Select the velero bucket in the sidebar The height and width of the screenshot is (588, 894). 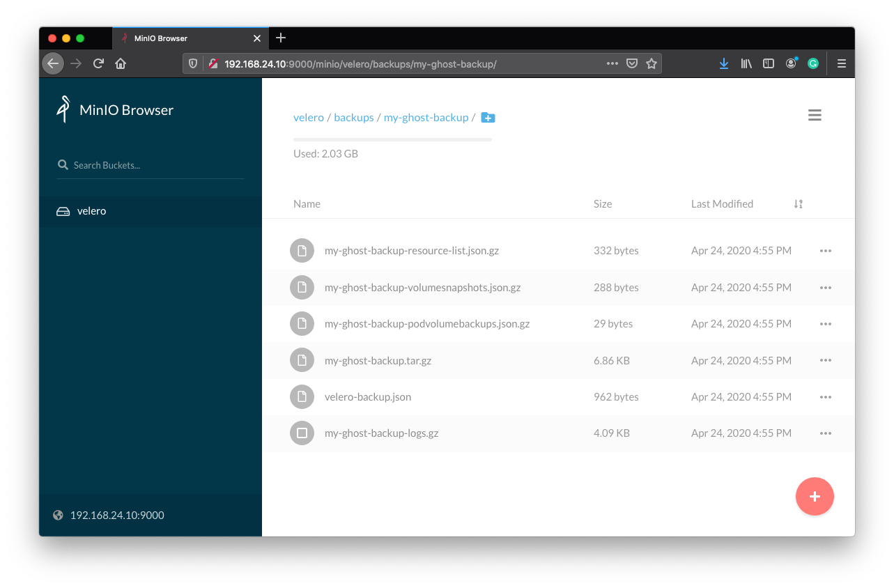click(91, 210)
